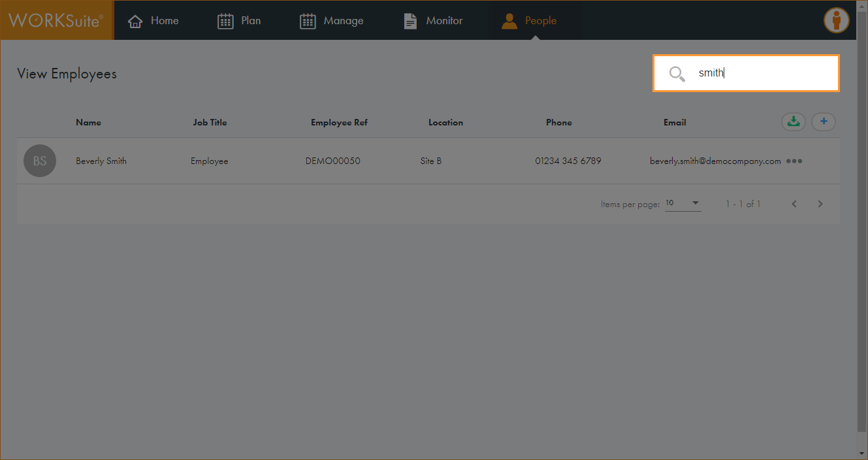
Task: Click beverly.smith@democompany.com email address
Action: [715, 161]
